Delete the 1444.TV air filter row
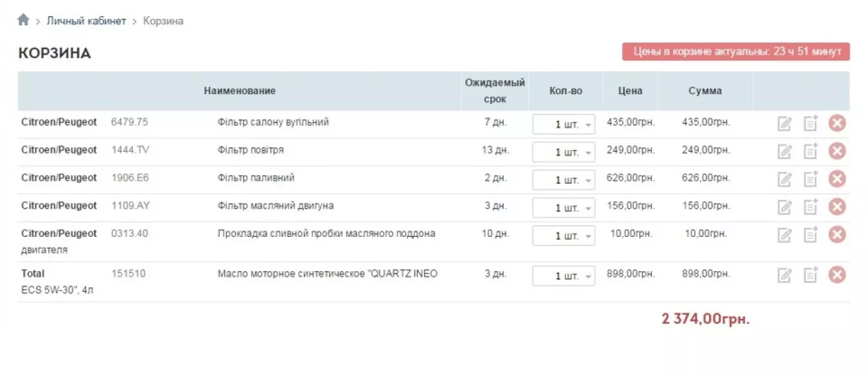Image resolution: width=868 pixels, height=377 pixels. 836,151
